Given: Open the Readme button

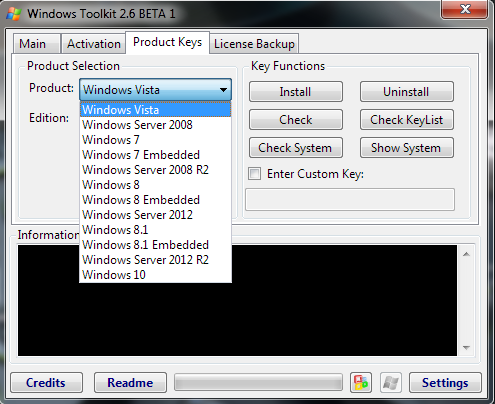Looking at the screenshot, I should [x=130, y=383].
